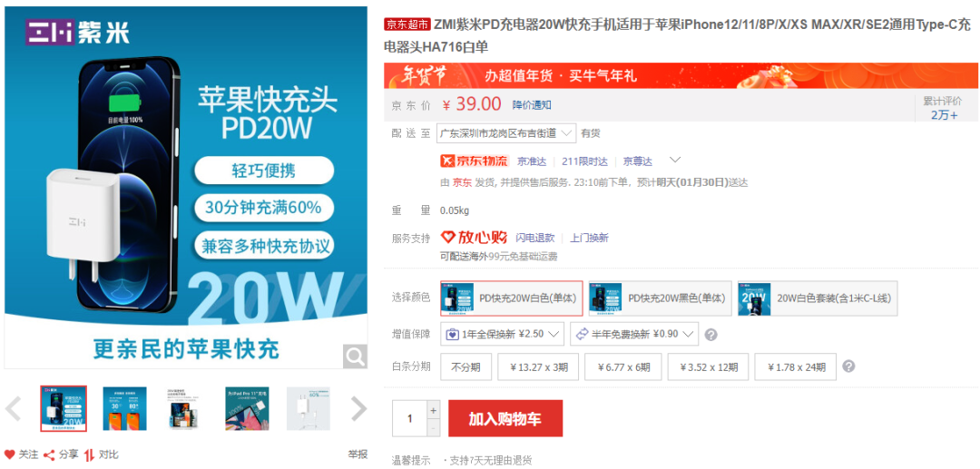Click the ¥39.00 price text
980x469 pixels.
pyautogui.click(x=472, y=104)
